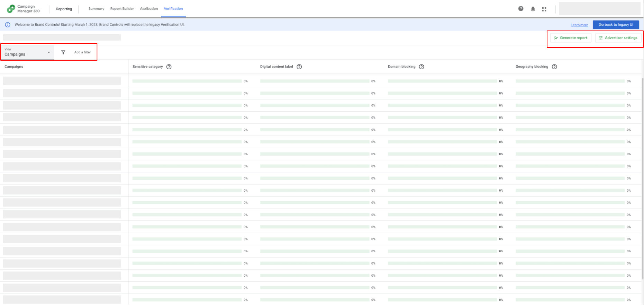Screen dimensions: 644x305
Task: Click the Sensitive category column header
Action: pyautogui.click(x=148, y=67)
